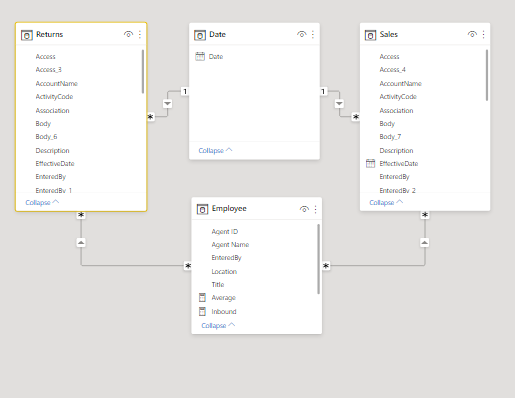Select Agent Name field in Employee
Image resolution: width=515 pixels, height=398 pixels.
pyautogui.click(x=230, y=245)
